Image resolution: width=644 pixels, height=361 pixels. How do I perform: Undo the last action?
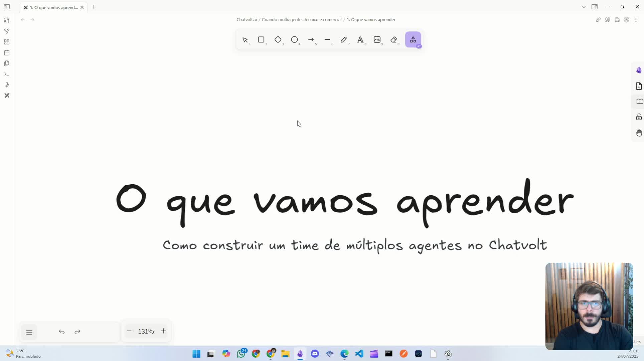61,332
